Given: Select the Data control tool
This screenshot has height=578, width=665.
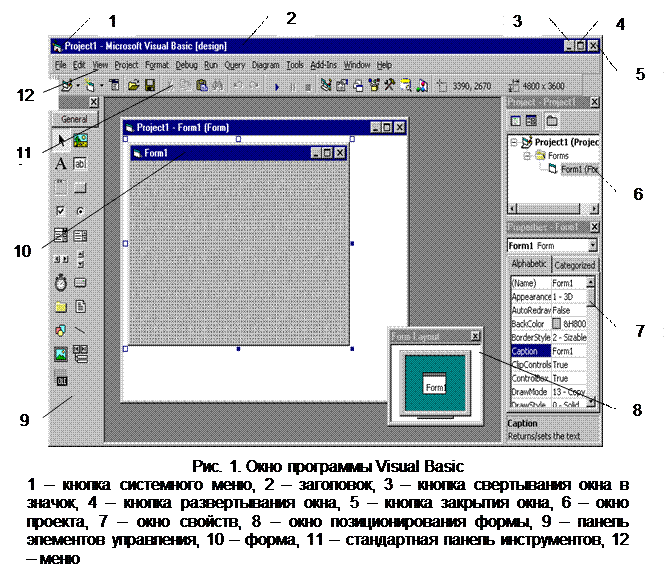Looking at the screenshot, I should (80, 354).
